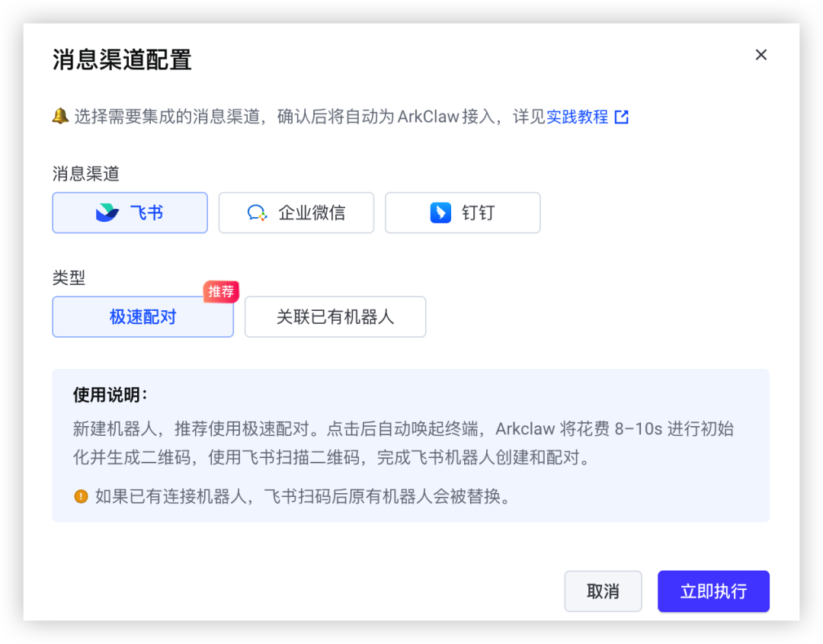Click the 立即执行 button

pyautogui.click(x=713, y=591)
